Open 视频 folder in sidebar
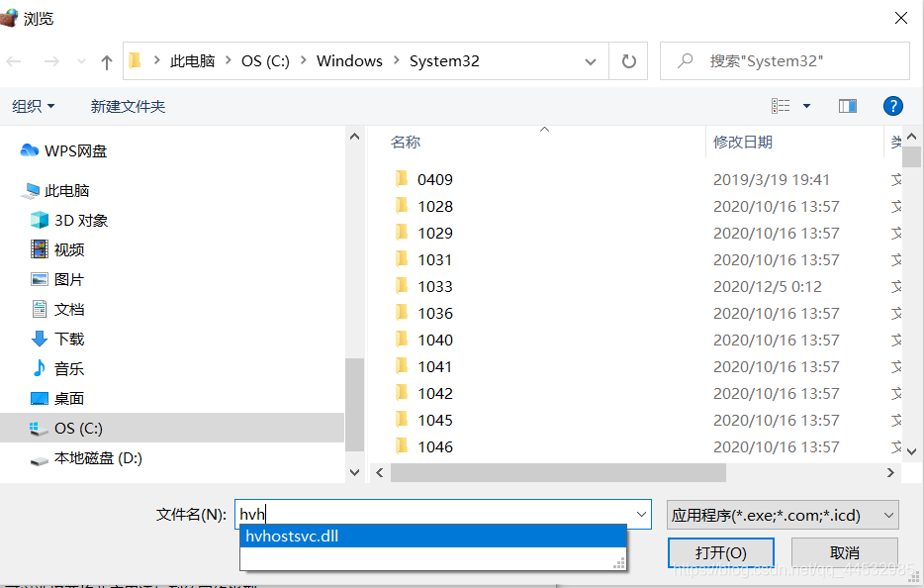Screen dimensions: 924x588 click(x=57, y=249)
